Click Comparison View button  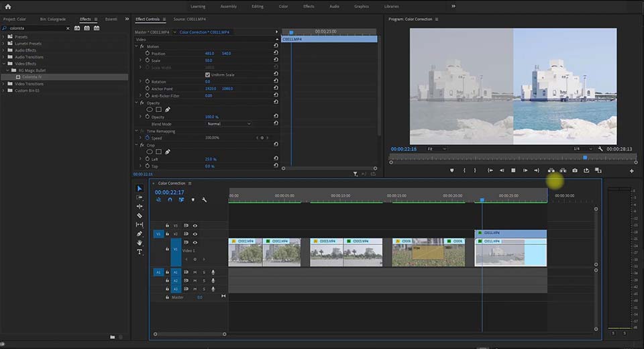[598, 170]
